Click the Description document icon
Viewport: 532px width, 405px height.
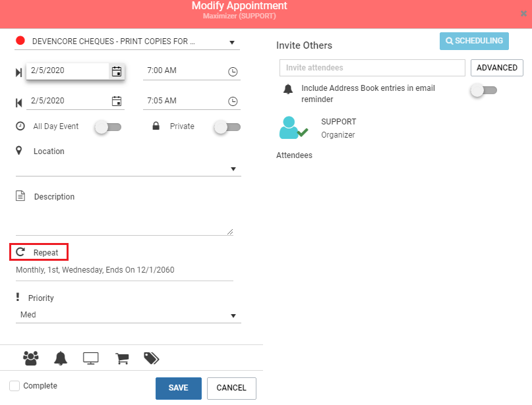tap(20, 196)
